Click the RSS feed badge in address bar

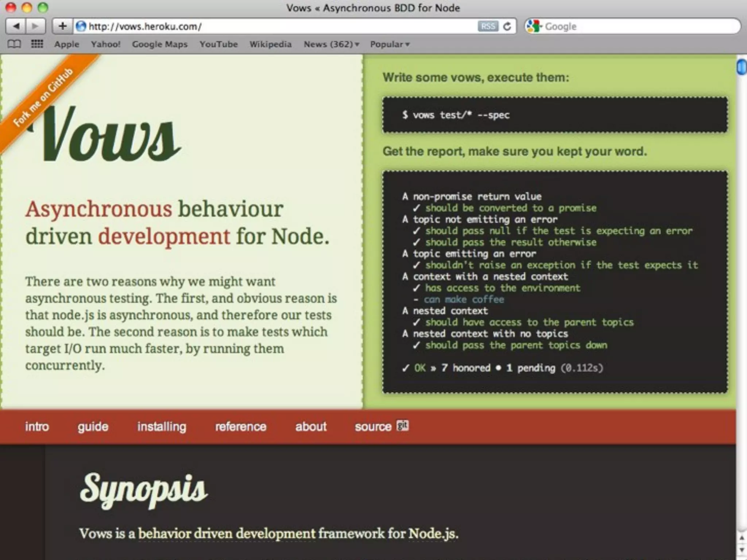point(488,26)
